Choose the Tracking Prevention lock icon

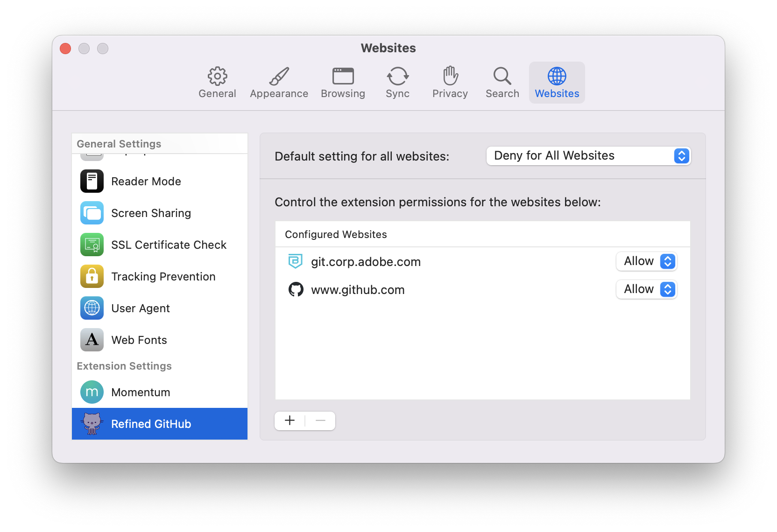coord(92,277)
